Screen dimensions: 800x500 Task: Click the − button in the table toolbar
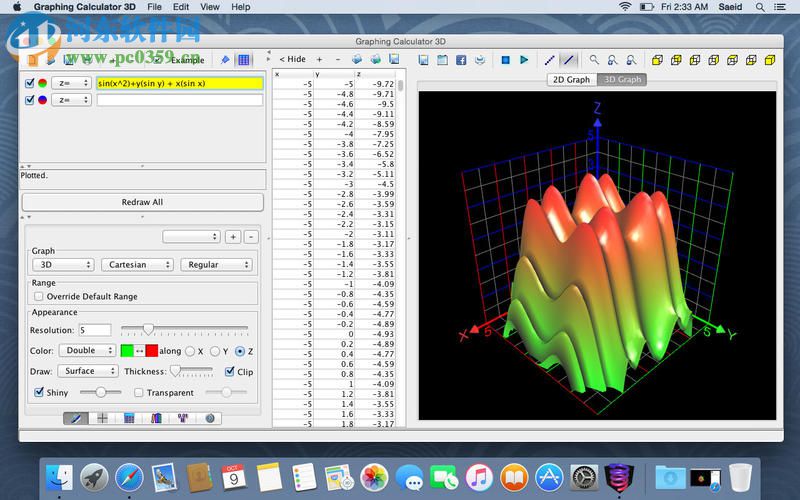338,60
